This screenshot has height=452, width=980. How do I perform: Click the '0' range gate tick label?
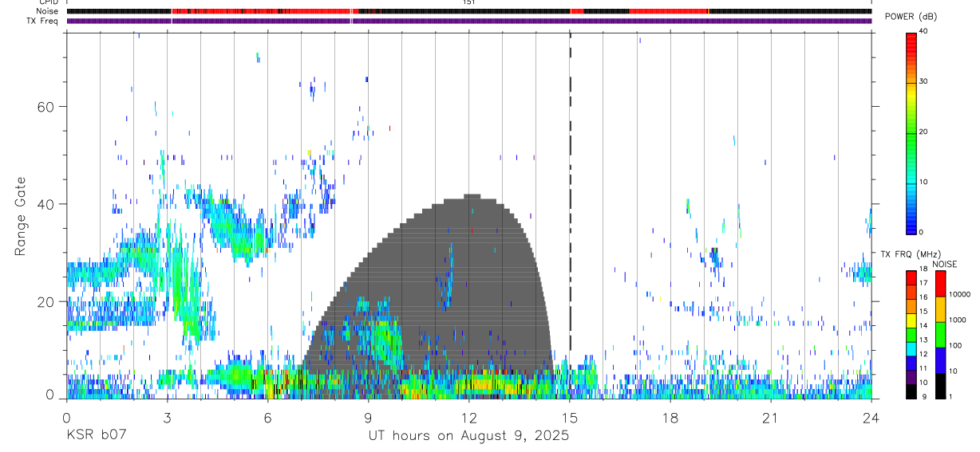coord(51,394)
